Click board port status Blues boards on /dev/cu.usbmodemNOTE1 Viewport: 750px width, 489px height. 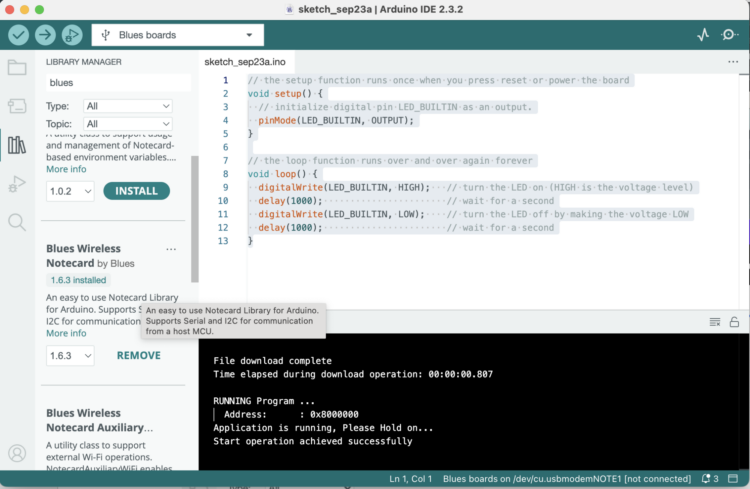[x=567, y=478]
